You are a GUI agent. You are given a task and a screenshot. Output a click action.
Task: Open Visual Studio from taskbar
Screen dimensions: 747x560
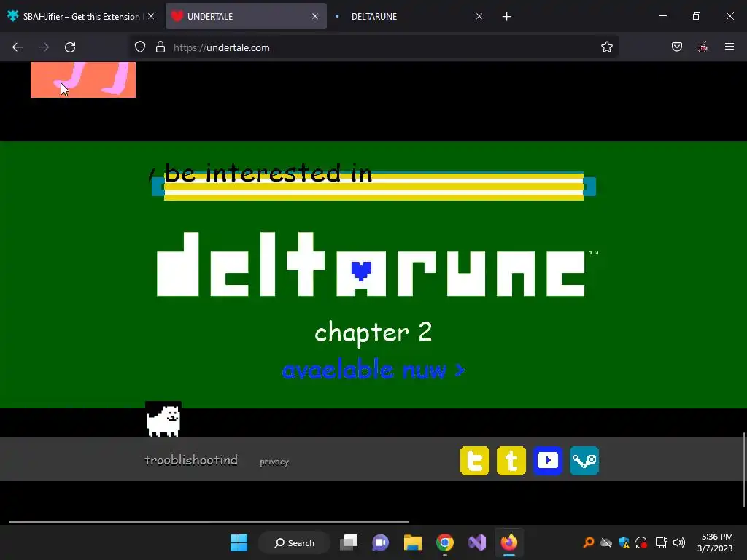[477, 542]
